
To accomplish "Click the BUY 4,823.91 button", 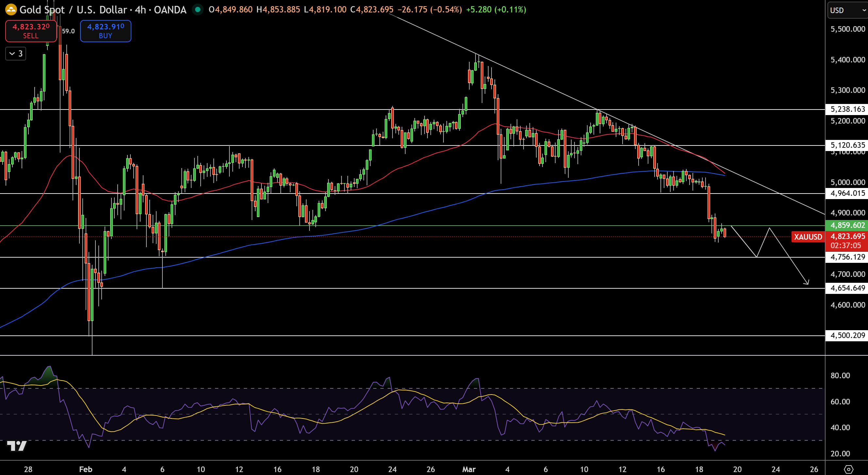I will (x=106, y=31).
